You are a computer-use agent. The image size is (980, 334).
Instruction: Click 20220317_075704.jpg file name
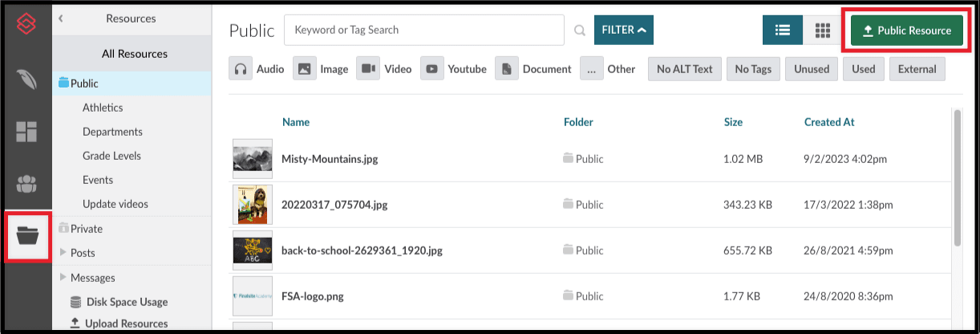(334, 205)
